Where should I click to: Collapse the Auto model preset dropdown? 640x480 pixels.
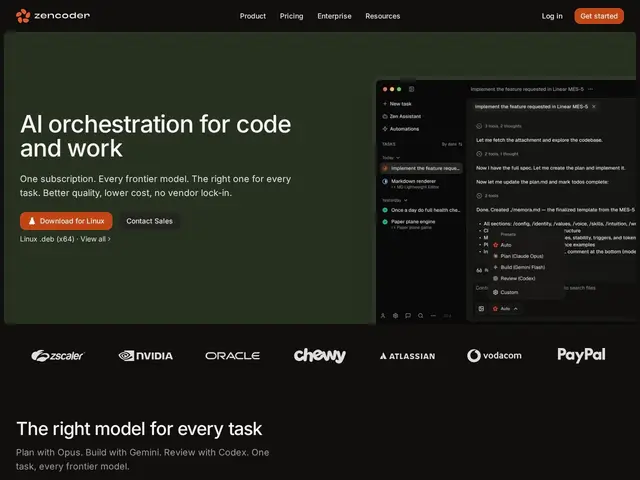505,309
